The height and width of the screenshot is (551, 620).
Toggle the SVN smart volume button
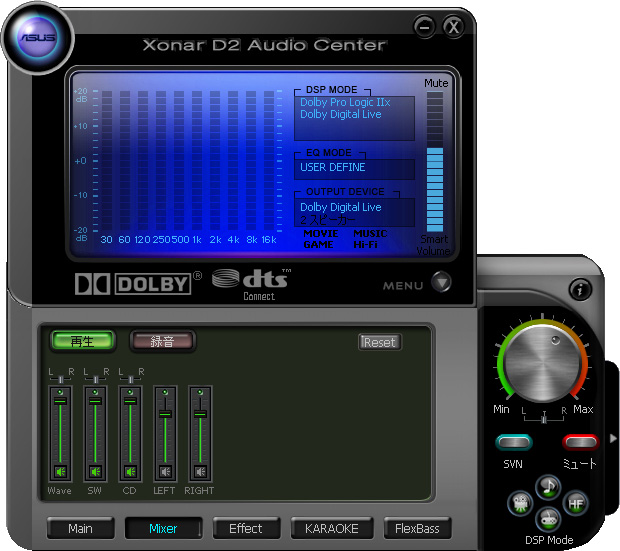(x=513, y=442)
